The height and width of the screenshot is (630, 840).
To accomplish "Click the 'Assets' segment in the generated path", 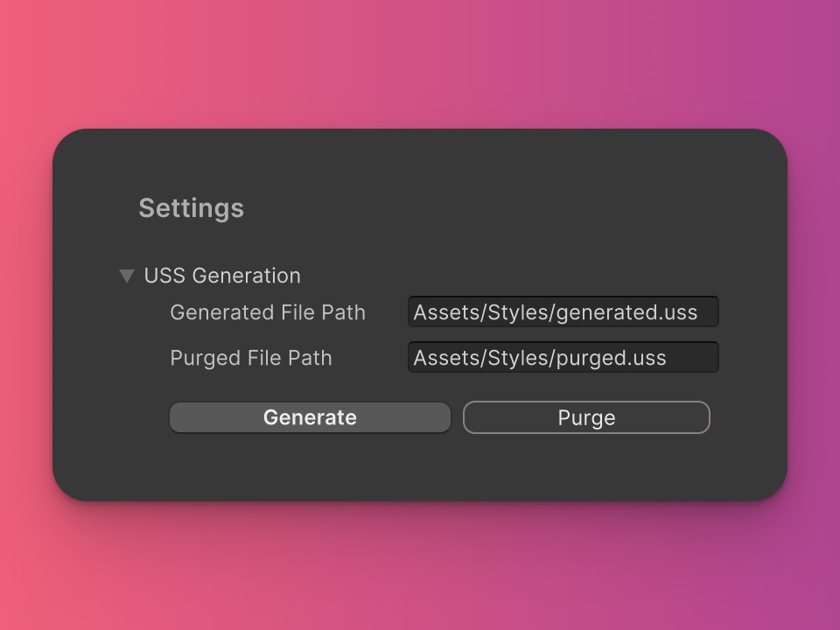I will 447,312.
